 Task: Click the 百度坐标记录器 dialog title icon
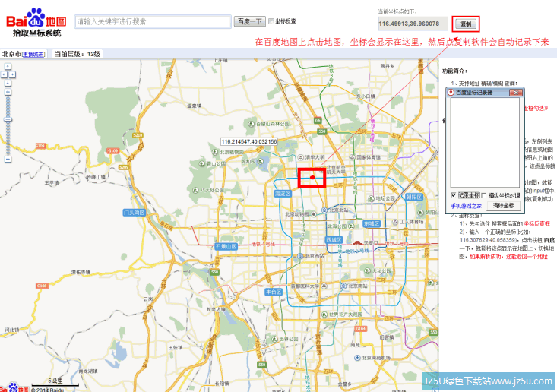point(451,93)
